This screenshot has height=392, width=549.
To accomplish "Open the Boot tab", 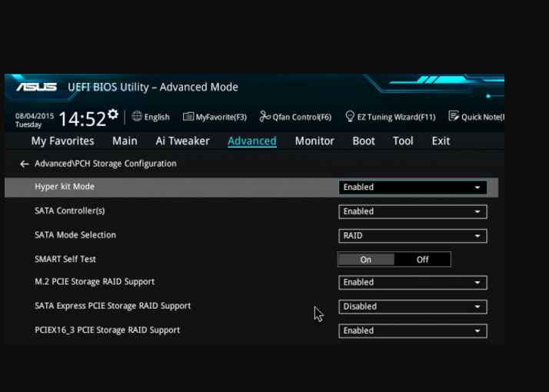I will point(364,141).
